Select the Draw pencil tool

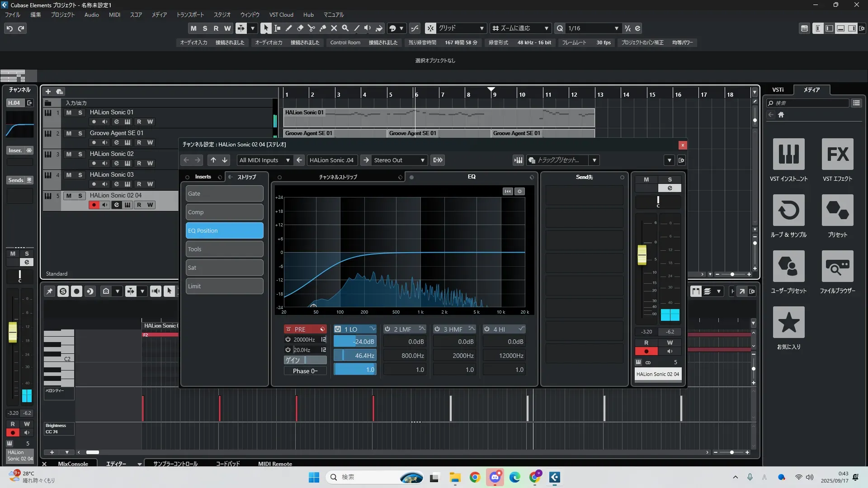(289, 28)
